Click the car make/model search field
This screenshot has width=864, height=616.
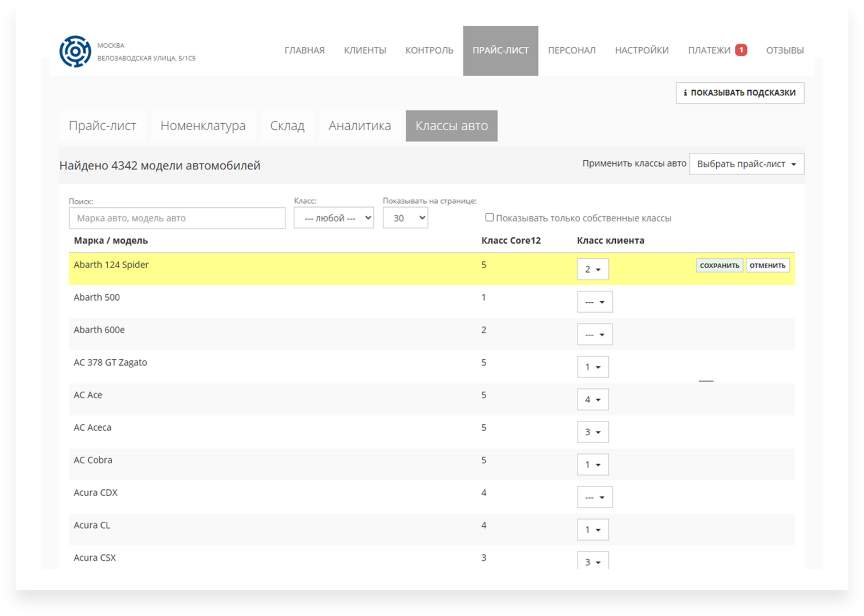177,218
